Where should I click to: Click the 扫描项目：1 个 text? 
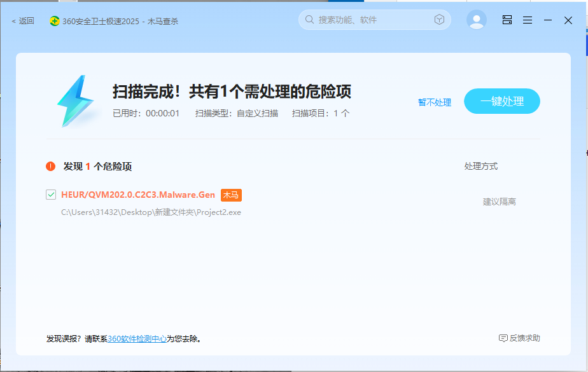[321, 113]
